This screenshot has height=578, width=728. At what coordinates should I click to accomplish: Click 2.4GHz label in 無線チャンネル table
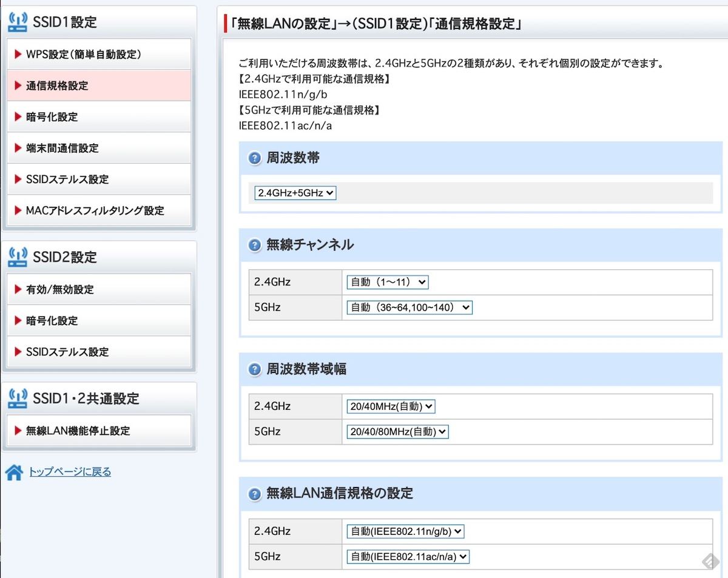coord(272,282)
